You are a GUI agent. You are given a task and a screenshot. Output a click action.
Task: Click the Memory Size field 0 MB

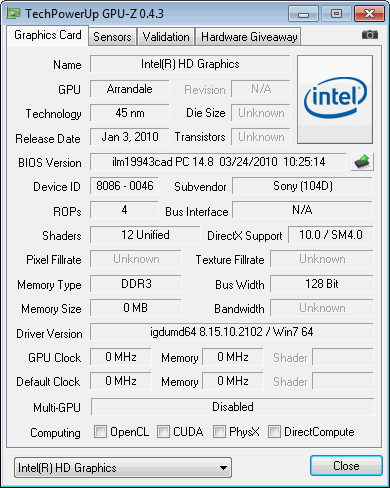136,308
